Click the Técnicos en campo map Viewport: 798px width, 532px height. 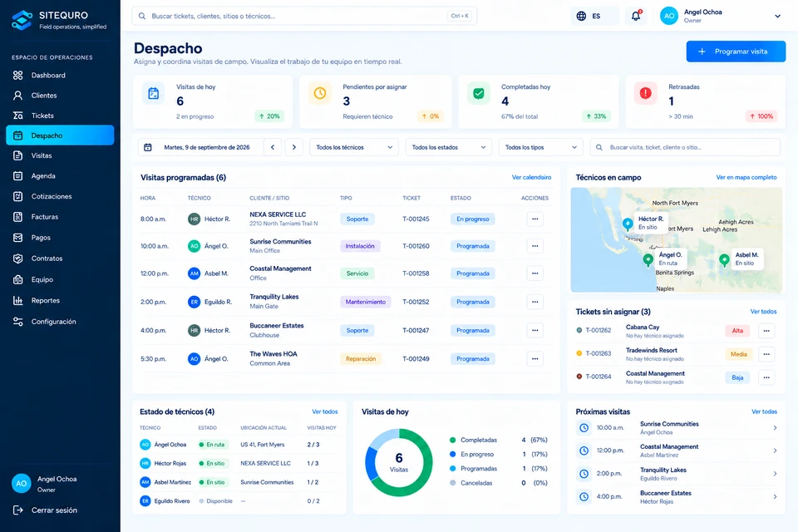tap(677, 239)
